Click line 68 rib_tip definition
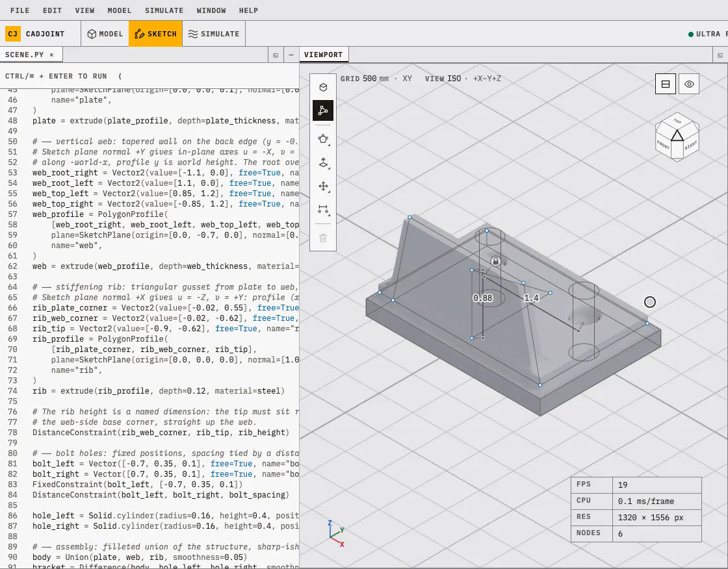This screenshot has width=728, height=569. click(166, 329)
